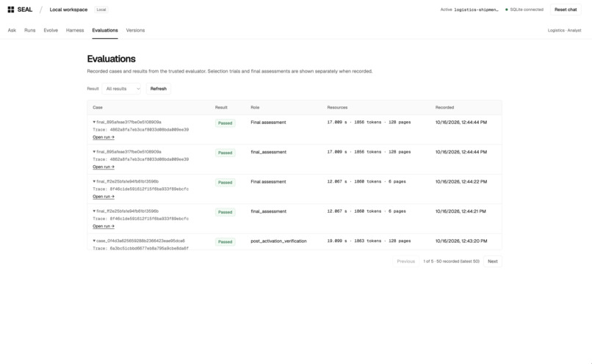Open run for case recorded 12:44:21 PM
Viewport: 592px width, 364px height.
coord(104,226)
